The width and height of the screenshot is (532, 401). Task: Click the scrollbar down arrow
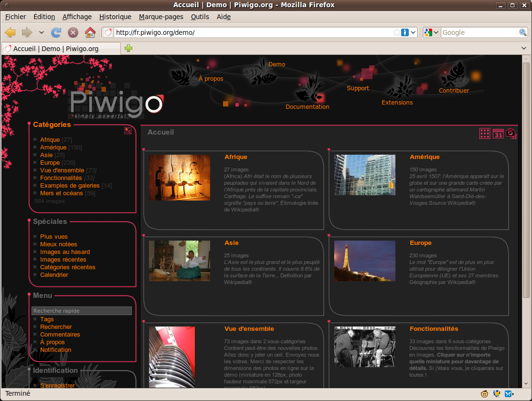point(526,383)
